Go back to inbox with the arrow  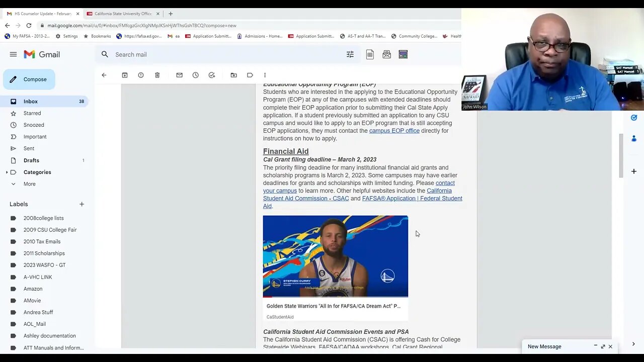pos(104,75)
